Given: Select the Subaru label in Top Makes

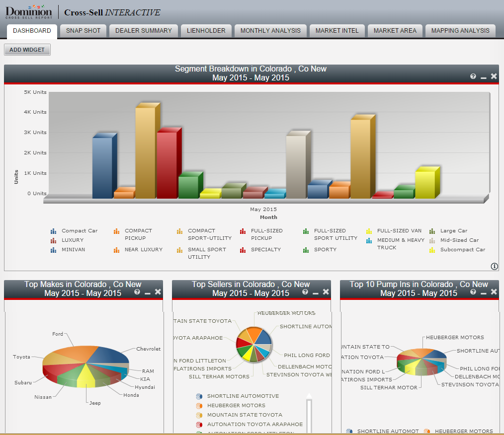Looking at the screenshot, I should tap(23, 382).
